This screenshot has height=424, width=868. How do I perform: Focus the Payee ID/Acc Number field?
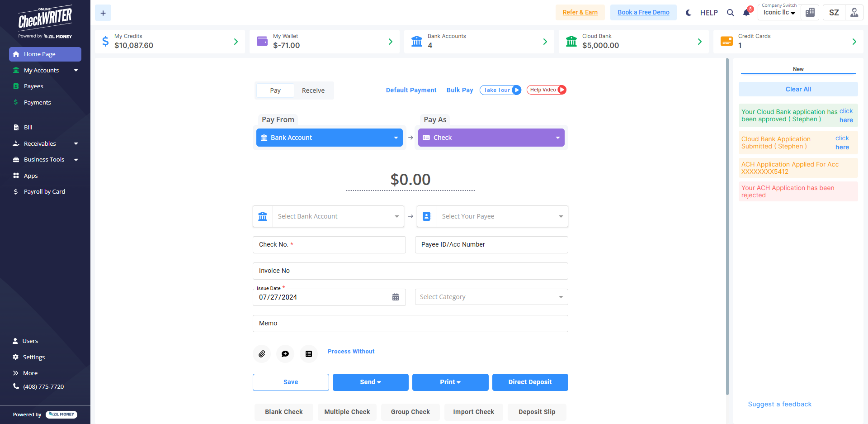pyautogui.click(x=491, y=245)
